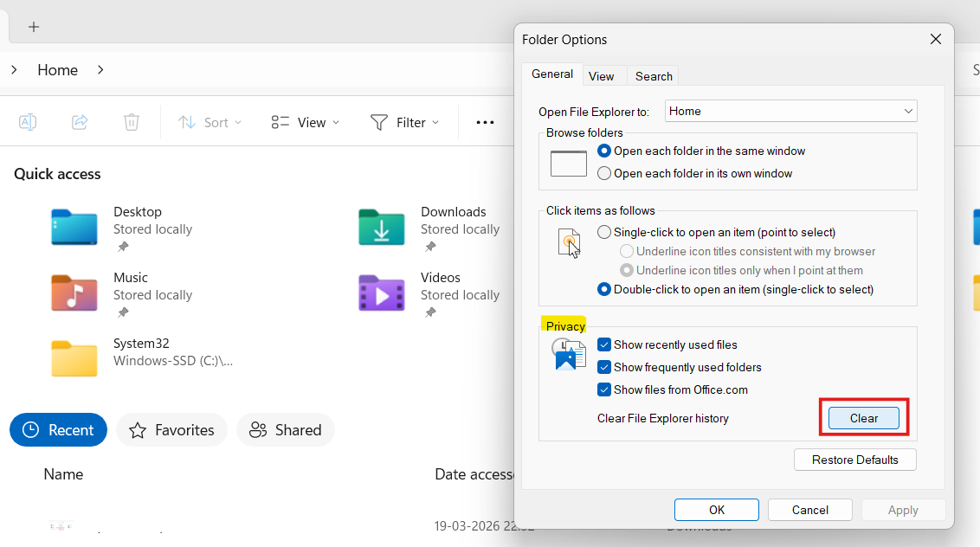Click the System32 folder icon
980x547 pixels.
[74, 359]
